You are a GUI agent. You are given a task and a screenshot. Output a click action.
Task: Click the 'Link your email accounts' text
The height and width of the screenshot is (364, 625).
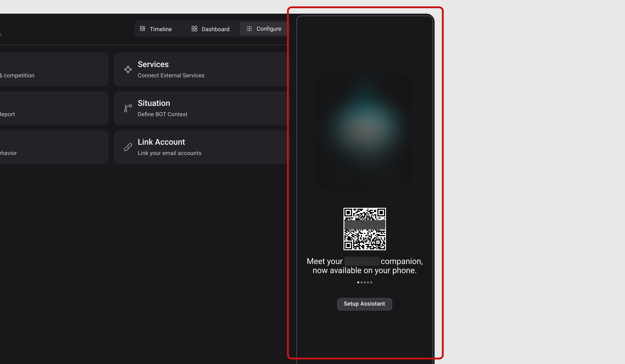[x=169, y=153]
